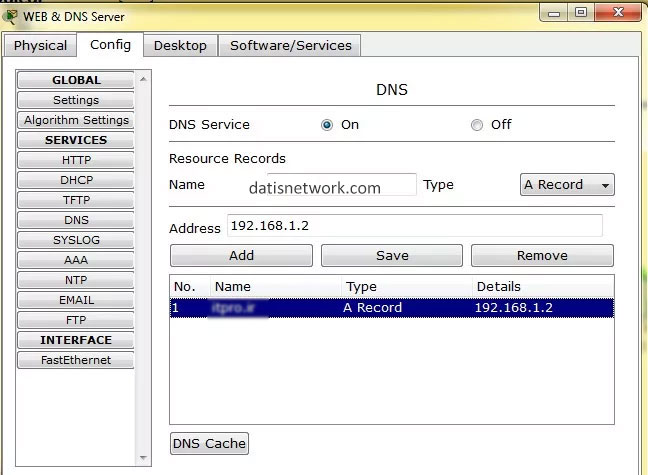
Task: Open the Software/Services tab
Action: [x=291, y=45]
